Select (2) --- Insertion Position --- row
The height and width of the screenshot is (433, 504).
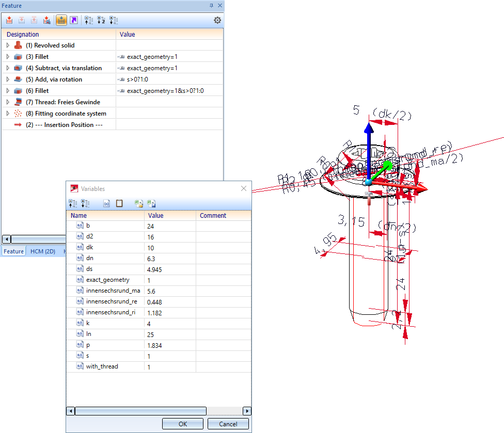[x=112, y=124]
